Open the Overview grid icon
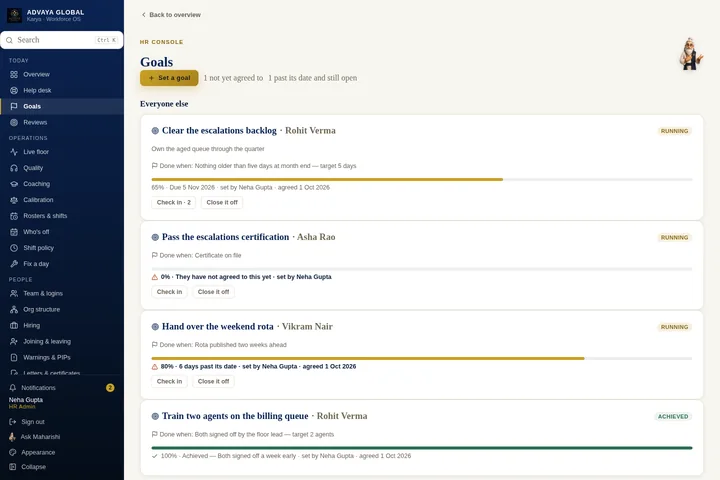 coord(14,74)
